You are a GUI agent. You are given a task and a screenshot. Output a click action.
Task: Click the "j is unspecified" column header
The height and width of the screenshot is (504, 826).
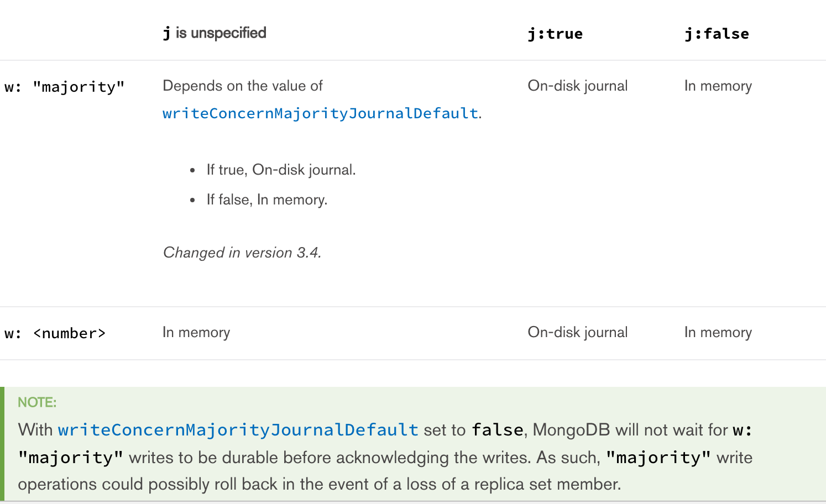215,33
